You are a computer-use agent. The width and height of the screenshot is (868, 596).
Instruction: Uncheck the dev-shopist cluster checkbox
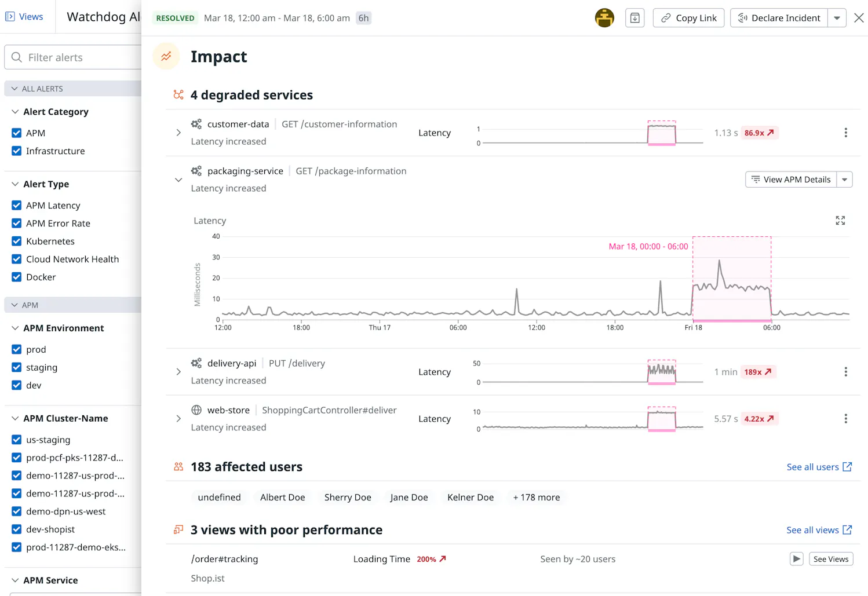pyautogui.click(x=16, y=529)
